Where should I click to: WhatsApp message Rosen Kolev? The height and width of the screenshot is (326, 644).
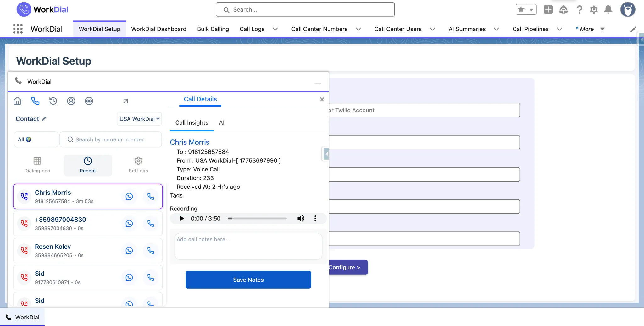pos(129,251)
